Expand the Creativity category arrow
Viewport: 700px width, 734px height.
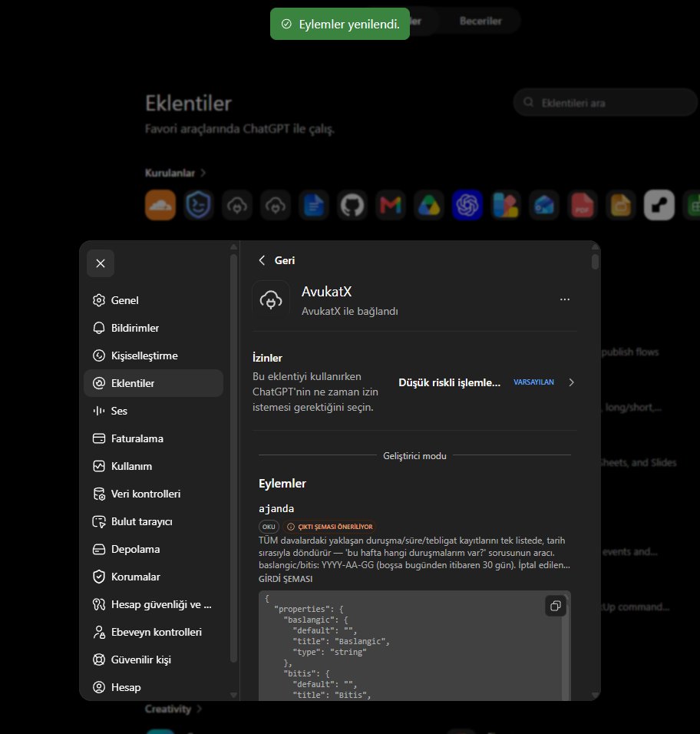[x=200, y=709]
